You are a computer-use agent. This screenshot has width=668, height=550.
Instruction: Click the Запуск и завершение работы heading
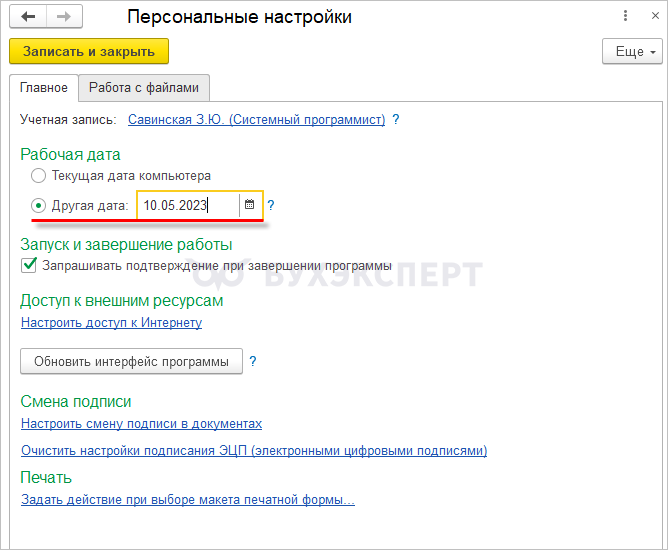pyautogui.click(x=126, y=245)
